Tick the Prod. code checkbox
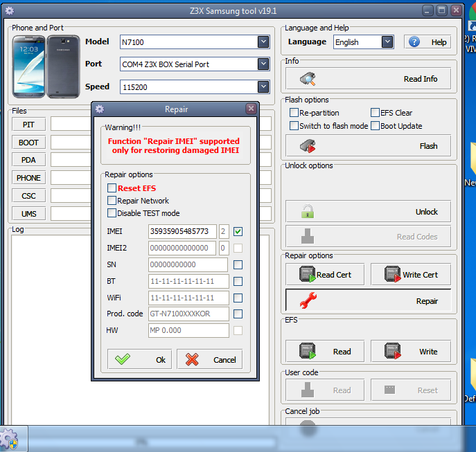476x452 pixels. click(x=238, y=314)
